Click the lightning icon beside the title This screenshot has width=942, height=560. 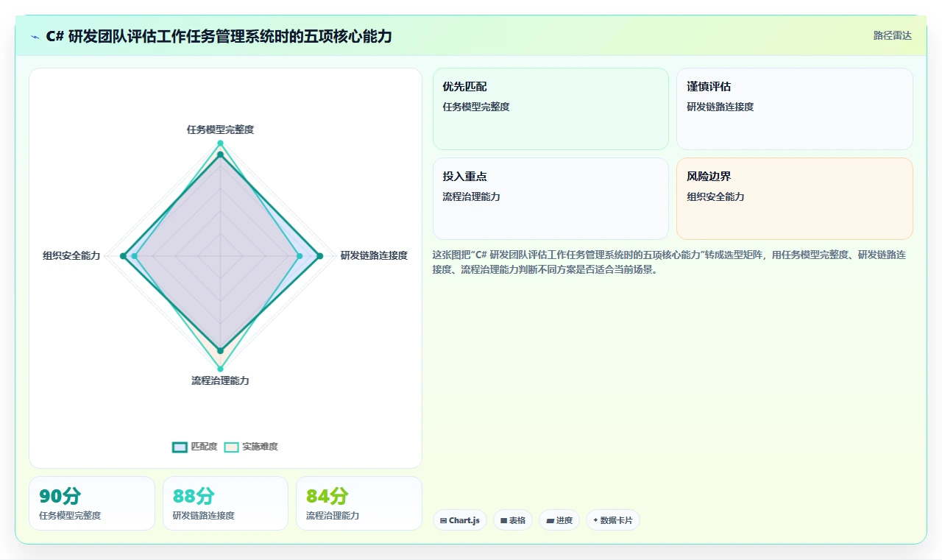(35, 36)
